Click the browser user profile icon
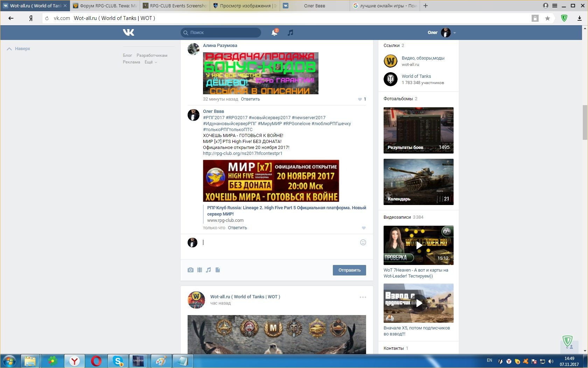Image resolution: width=588 pixels, height=368 pixels. 546,6
